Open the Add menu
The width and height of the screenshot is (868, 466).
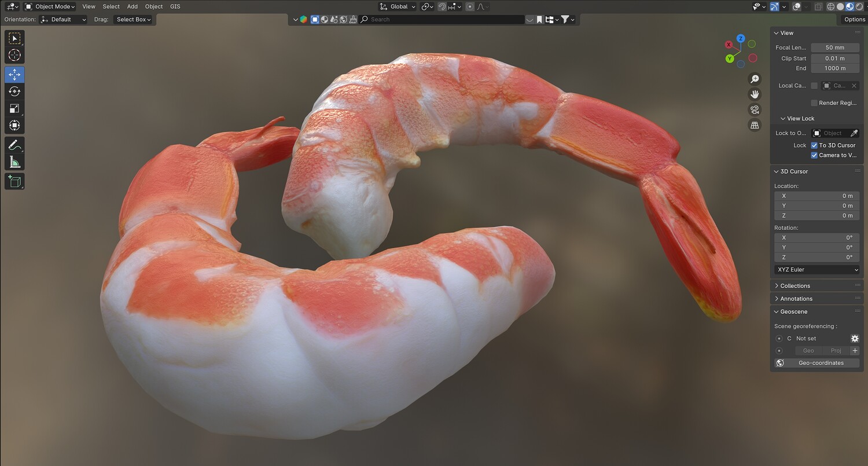point(133,6)
